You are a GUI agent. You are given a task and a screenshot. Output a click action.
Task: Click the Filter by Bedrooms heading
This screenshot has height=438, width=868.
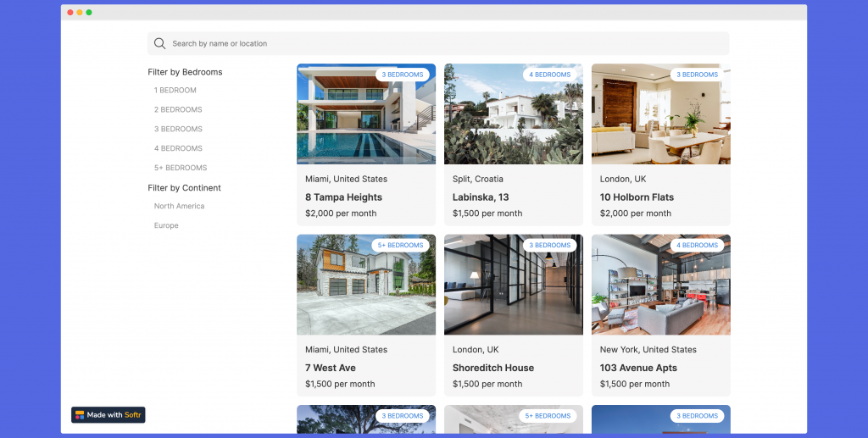(185, 72)
